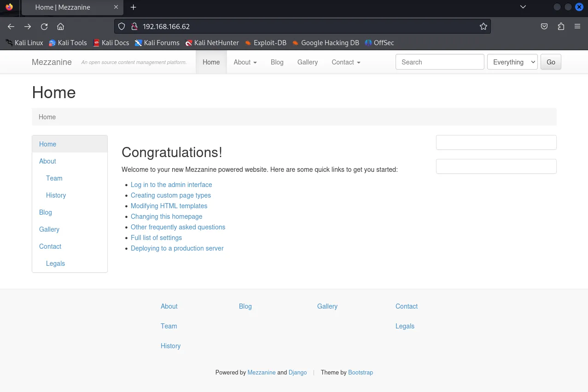
Task: Open Exploit-DB bookmark
Action: (x=266, y=43)
